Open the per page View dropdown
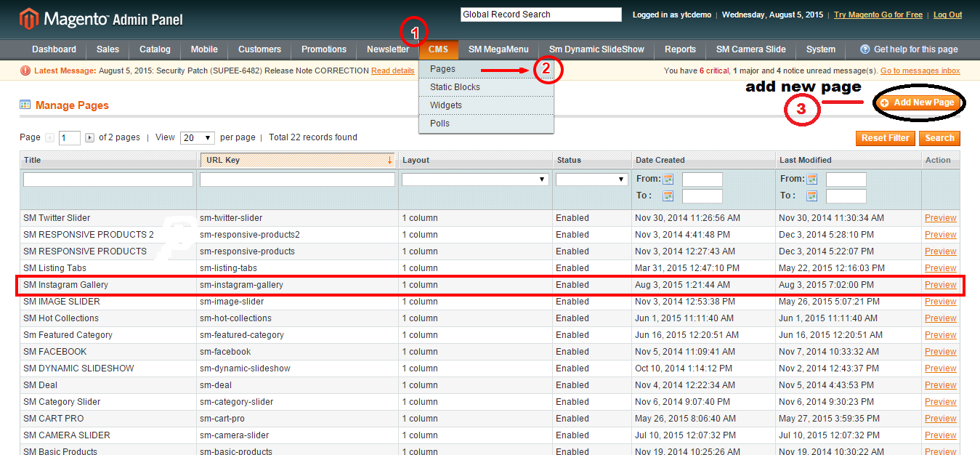Screen dimensions: 980x455 tap(198, 137)
